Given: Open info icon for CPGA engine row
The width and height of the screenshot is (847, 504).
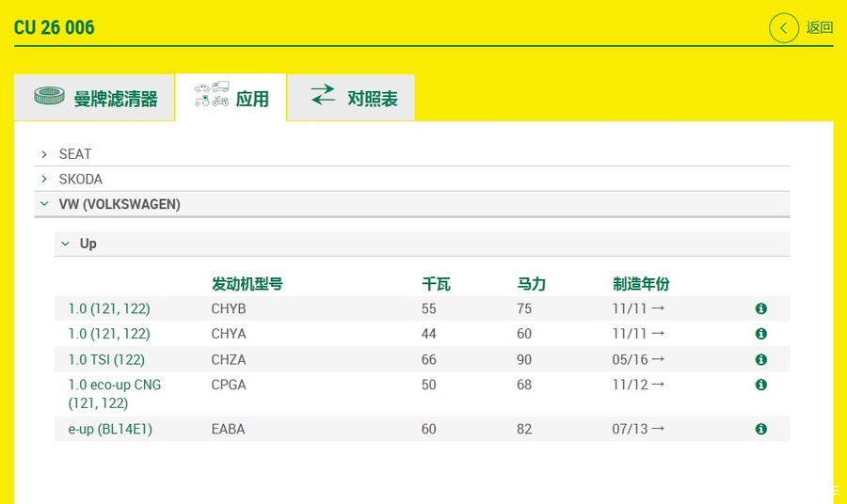Looking at the screenshot, I should (761, 385).
